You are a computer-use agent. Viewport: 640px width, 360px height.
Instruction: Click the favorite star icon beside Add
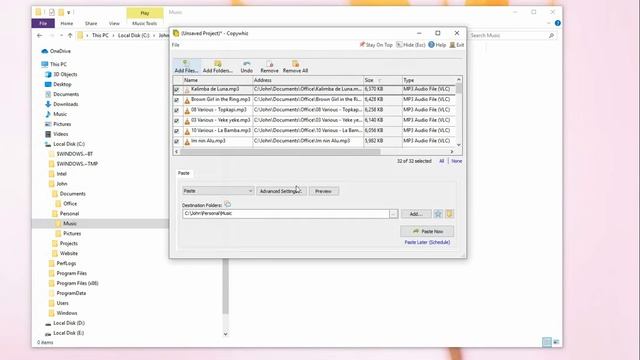(x=438, y=214)
